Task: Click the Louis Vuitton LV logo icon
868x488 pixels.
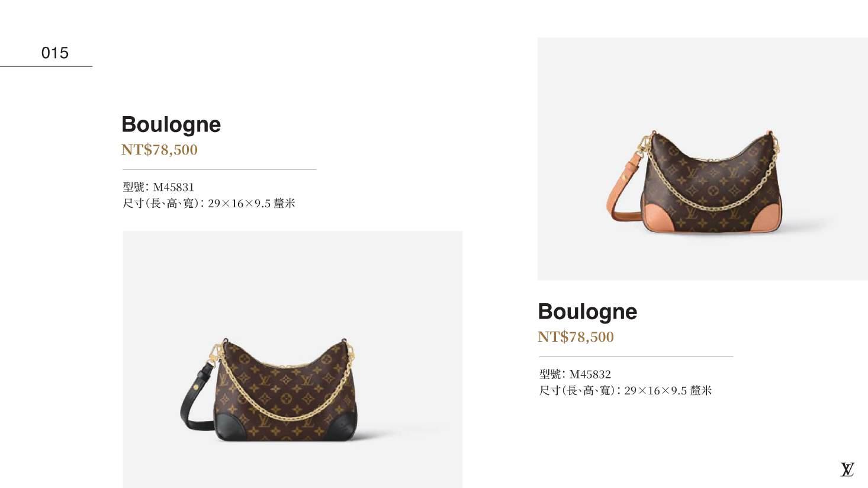Action: tap(847, 470)
